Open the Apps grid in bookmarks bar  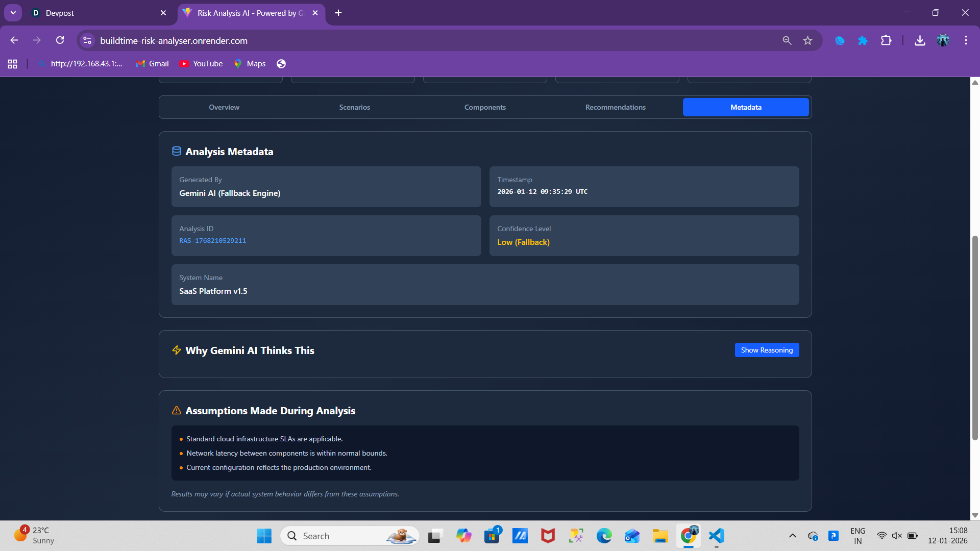(x=13, y=64)
